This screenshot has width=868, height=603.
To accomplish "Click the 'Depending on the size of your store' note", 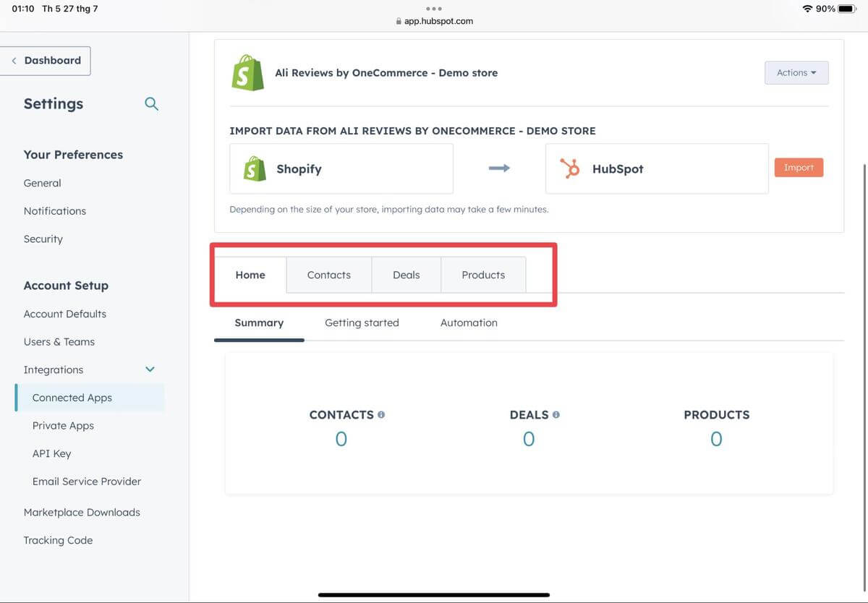I will 389,210.
